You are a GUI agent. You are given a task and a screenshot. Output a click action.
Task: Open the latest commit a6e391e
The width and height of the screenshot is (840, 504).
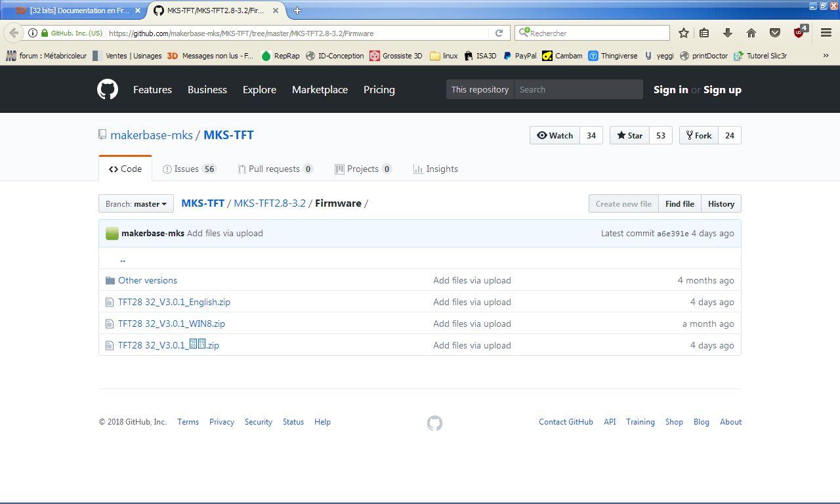[673, 234]
